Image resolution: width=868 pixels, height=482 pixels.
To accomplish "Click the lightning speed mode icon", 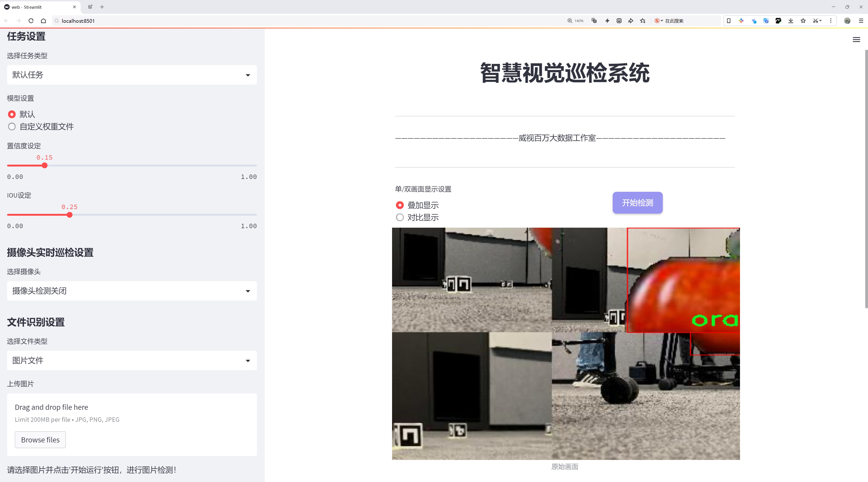I will [x=607, y=20].
